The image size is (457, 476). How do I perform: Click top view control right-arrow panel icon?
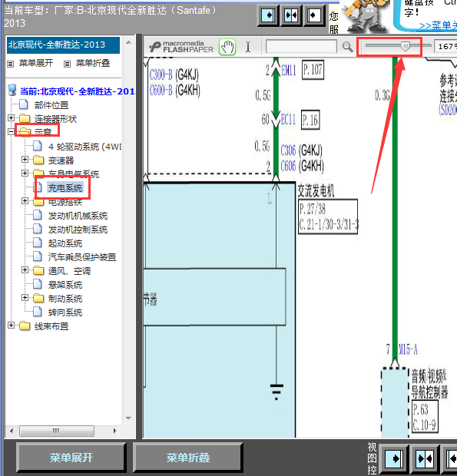click(x=268, y=15)
